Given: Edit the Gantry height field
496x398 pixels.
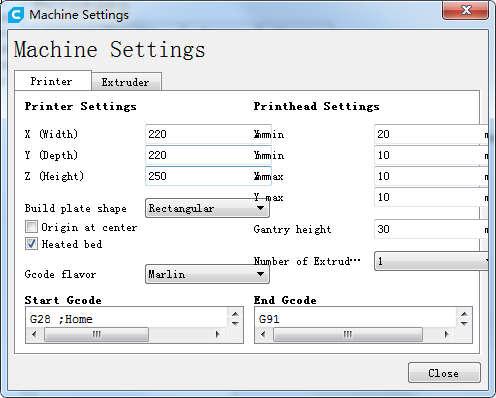Looking at the screenshot, I should click(x=431, y=229).
